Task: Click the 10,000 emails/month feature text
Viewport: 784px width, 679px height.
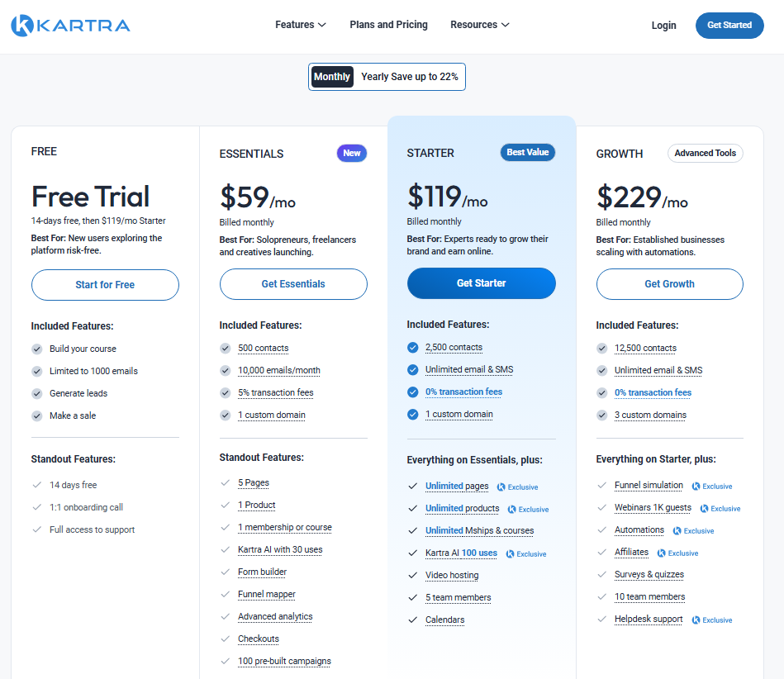Action: 279,371
